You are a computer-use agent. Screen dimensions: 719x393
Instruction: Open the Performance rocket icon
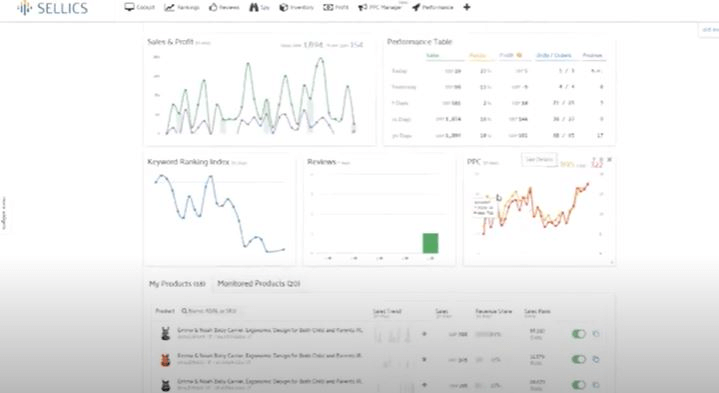pyautogui.click(x=416, y=7)
